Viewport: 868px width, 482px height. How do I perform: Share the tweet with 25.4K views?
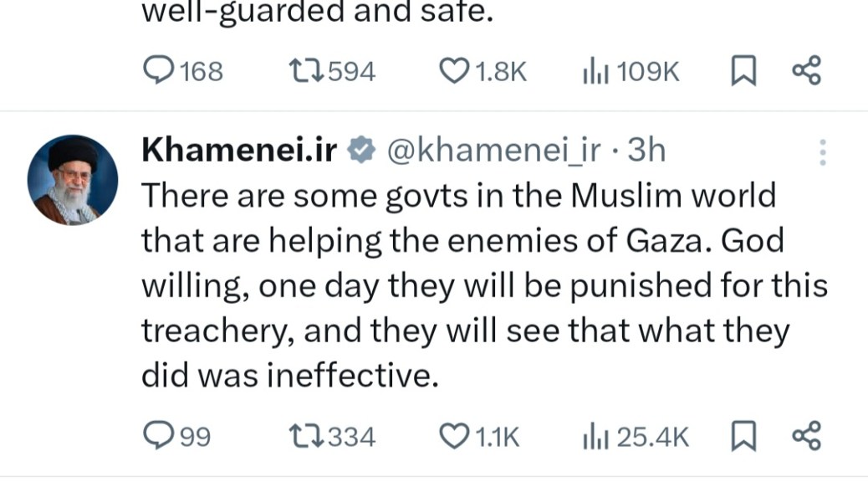tap(807, 435)
